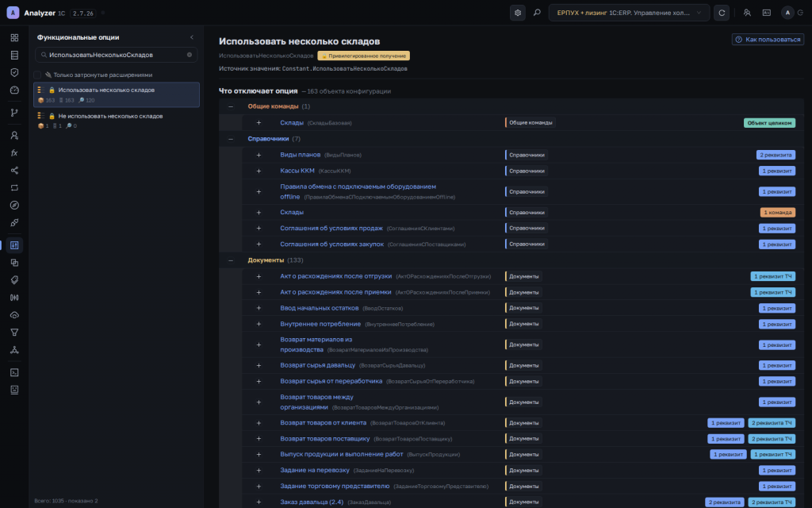Click the AI chip icon in top bar
The height and width of the screenshot is (508, 812).
pyautogui.click(x=518, y=13)
